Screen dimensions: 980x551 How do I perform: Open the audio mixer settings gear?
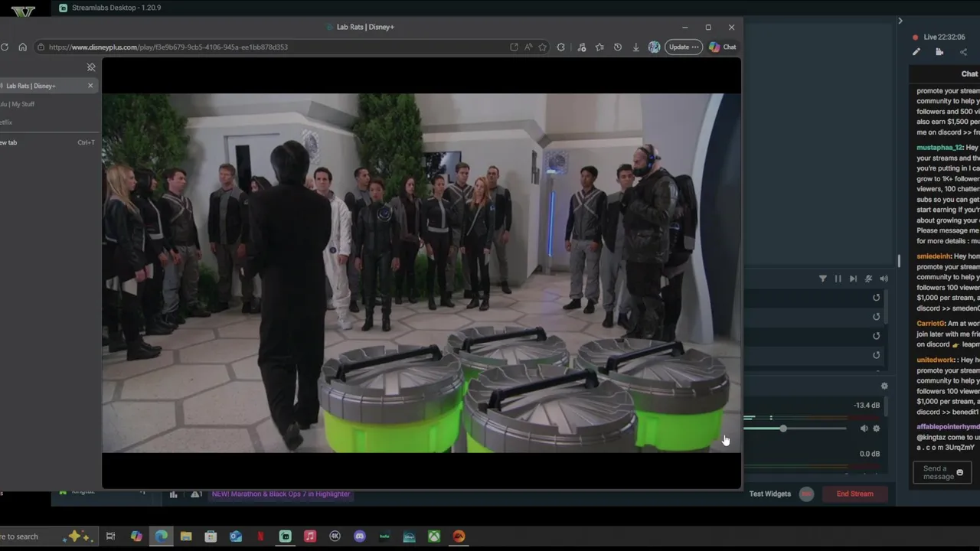[x=884, y=386]
